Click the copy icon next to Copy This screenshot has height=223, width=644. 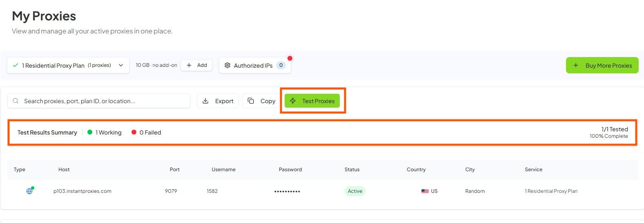(x=251, y=101)
